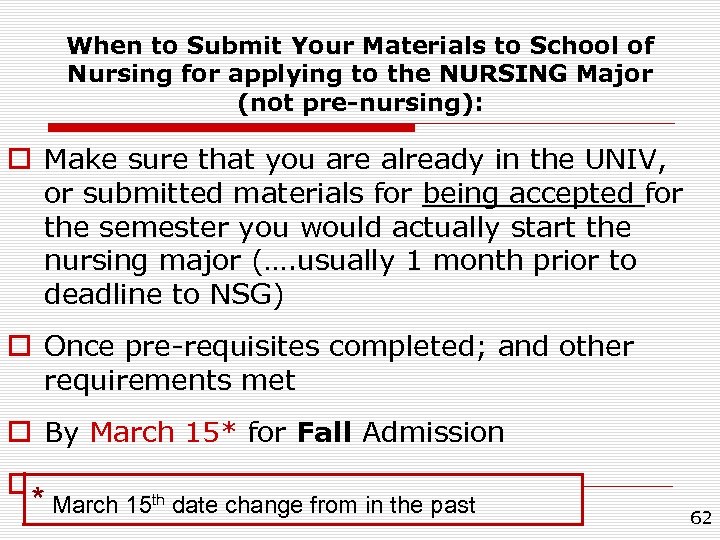
Task: Click the underlined "being accepted" text
Action: coord(533,193)
